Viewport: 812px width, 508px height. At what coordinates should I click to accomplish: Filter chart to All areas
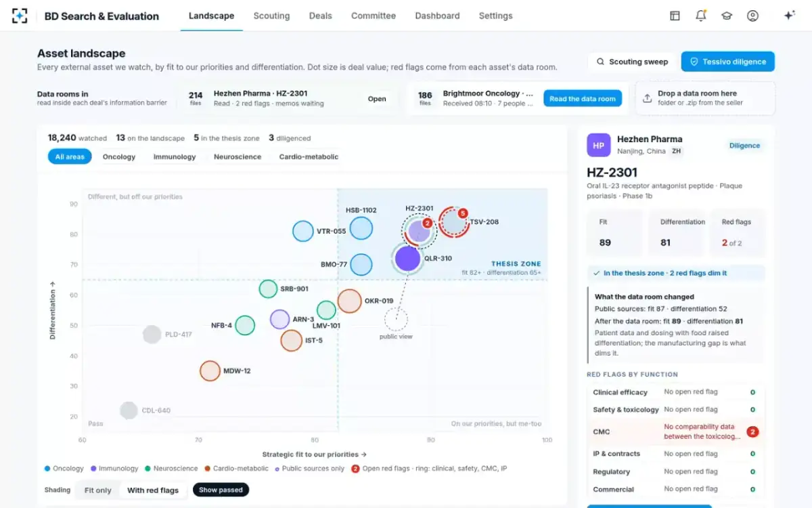70,156
